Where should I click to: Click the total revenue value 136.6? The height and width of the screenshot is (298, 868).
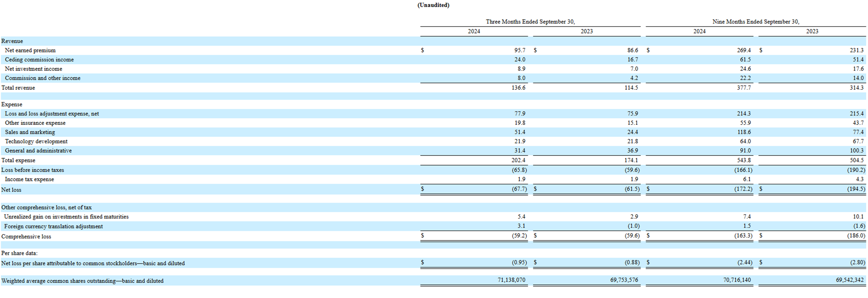518,88
